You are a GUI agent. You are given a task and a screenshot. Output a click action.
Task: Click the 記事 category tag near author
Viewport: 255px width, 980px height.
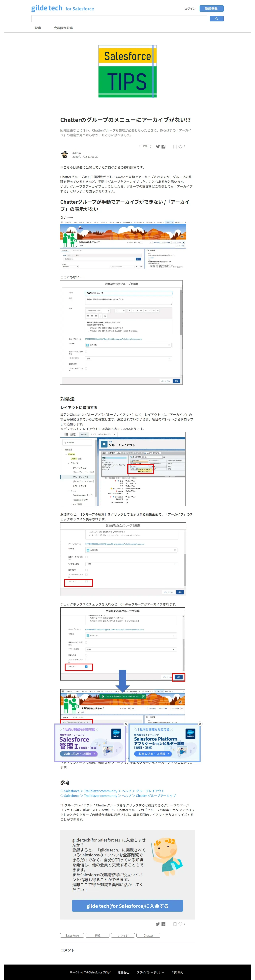coord(145,146)
